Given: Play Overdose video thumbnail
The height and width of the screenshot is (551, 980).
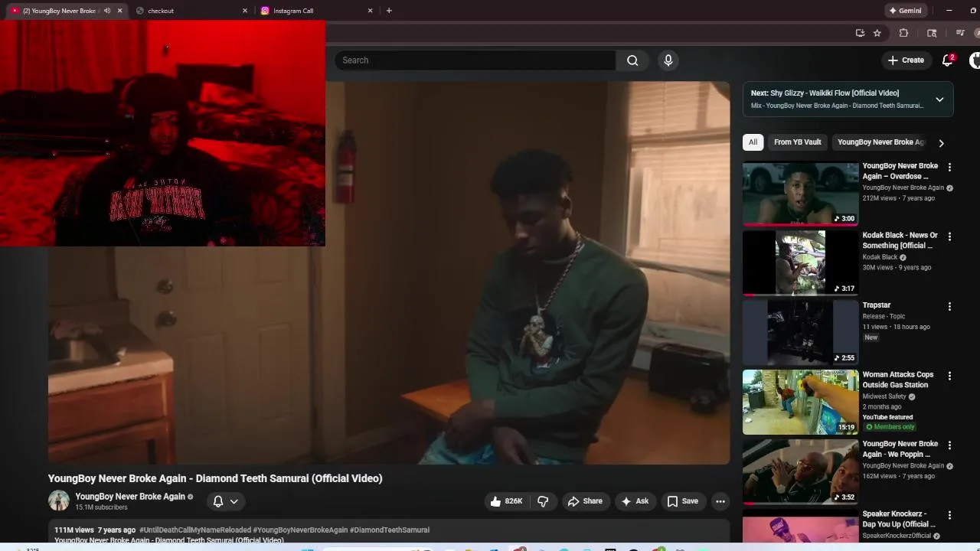Looking at the screenshot, I should tap(800, 194).
